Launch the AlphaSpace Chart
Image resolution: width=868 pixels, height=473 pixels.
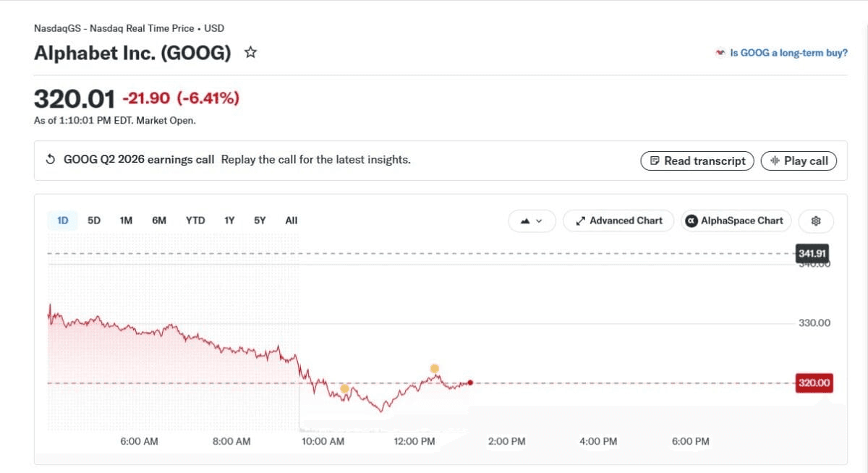pos(737,221)
